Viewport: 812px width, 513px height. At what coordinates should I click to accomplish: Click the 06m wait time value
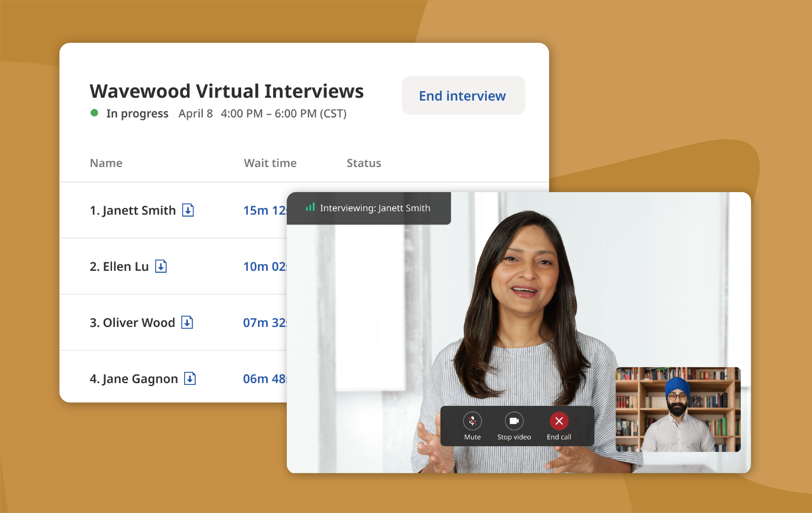(265, 379)
